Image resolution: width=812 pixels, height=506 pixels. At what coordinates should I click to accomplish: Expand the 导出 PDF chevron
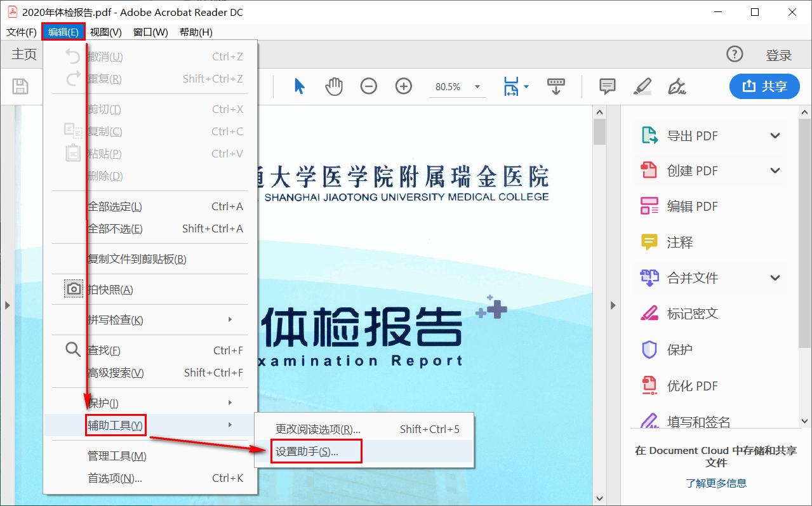(775, 135)
